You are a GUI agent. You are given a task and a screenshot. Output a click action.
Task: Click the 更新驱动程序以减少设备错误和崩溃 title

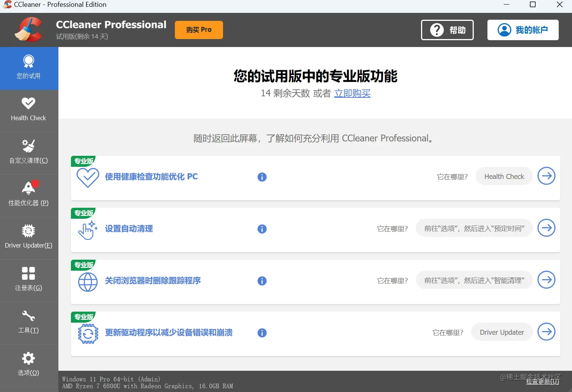tap(169, 332)
